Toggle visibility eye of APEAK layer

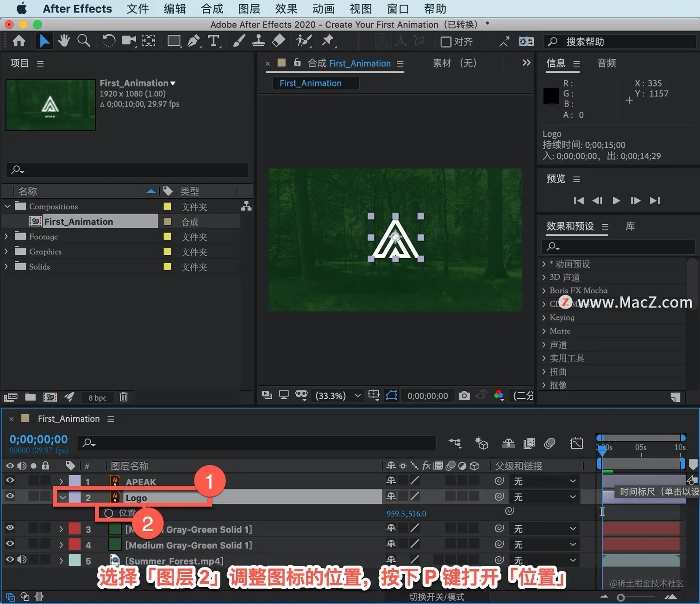tap(10, 480)
